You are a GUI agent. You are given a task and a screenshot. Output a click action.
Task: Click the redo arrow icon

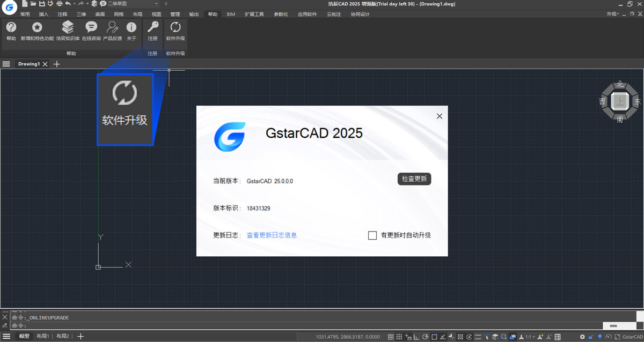tap(81, 3)
